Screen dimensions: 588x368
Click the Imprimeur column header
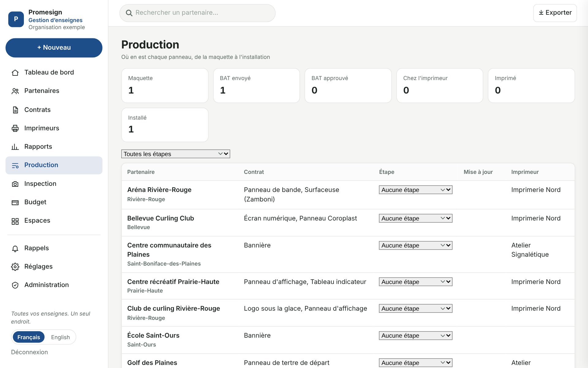(x=525, y=172)
